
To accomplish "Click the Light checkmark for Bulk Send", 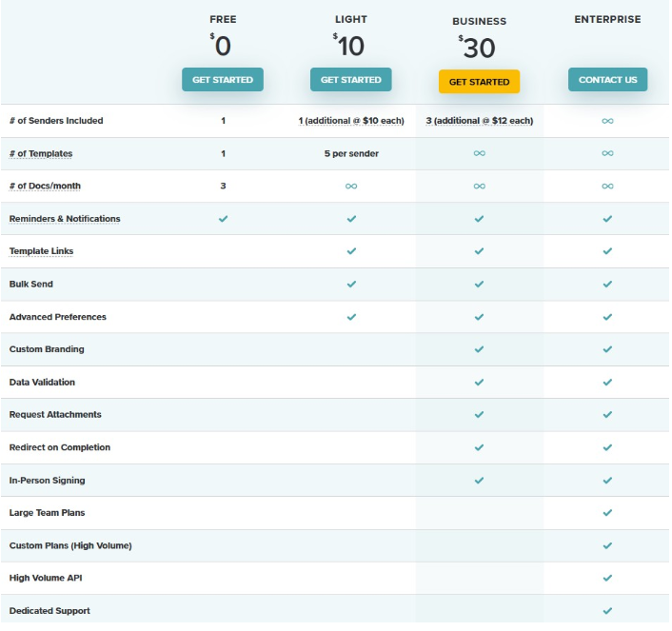I will point(351,284).
